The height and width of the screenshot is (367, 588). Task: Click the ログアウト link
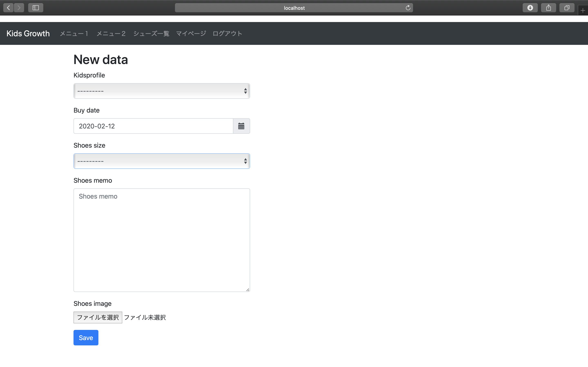[x=227, y=33]
